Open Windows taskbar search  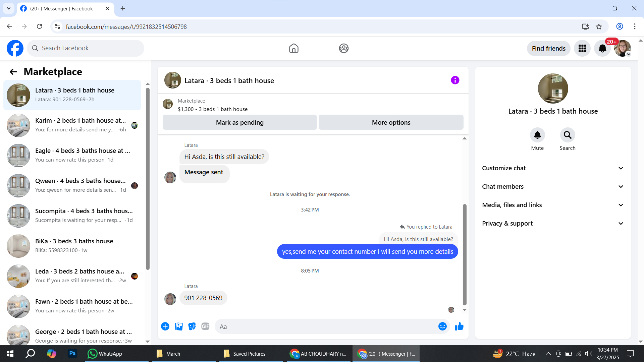tap(31, 354)
